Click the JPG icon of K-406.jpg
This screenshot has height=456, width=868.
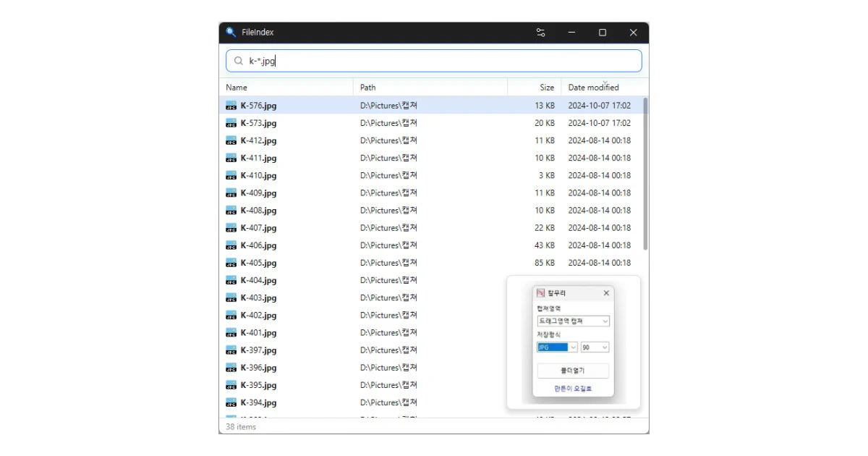click(x=231, y=245)
